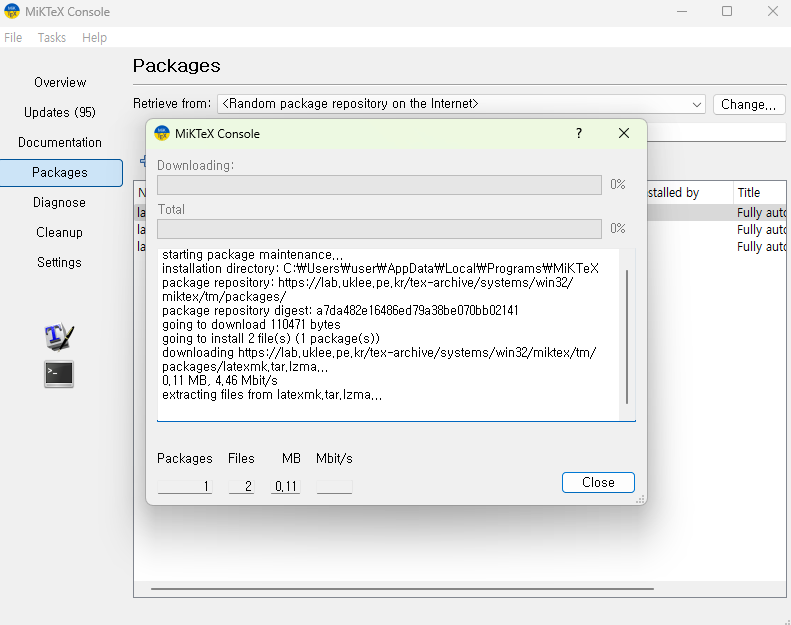Click the package table horizontal scrollbar
The height and width of the screenshot is (625, 791).
[x=402, y=588]
